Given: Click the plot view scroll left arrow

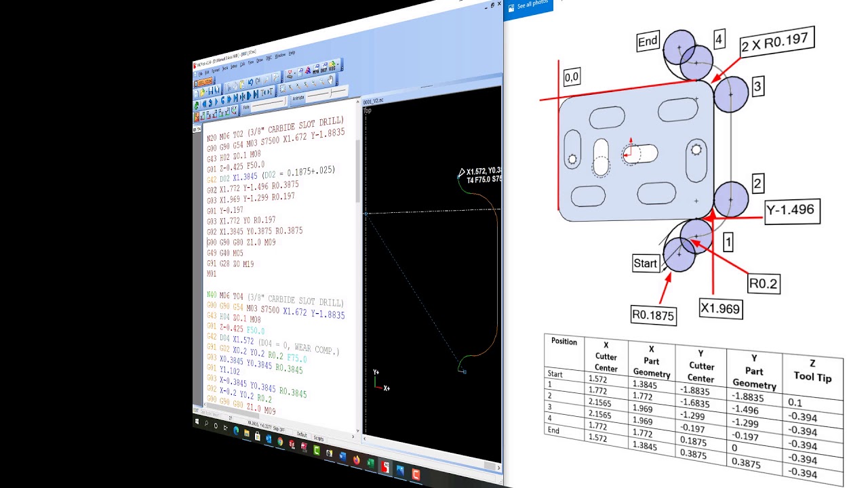Looking at the screenshot, I should [364, 439].
